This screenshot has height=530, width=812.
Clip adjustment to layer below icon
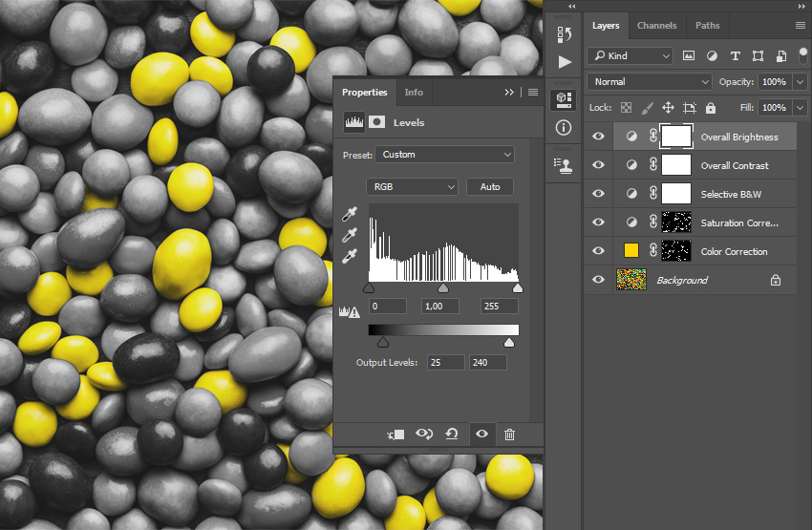pyautogui.click(x=395, y=435)
